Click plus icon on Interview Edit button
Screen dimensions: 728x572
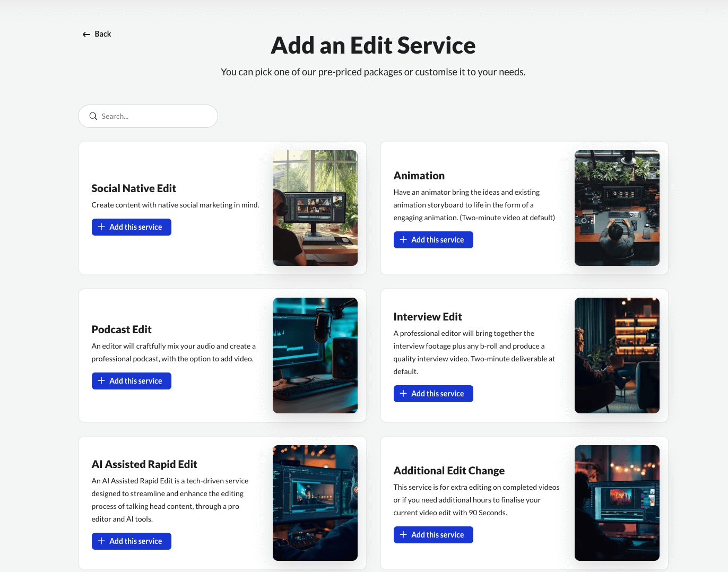click(x=403, y=394)
